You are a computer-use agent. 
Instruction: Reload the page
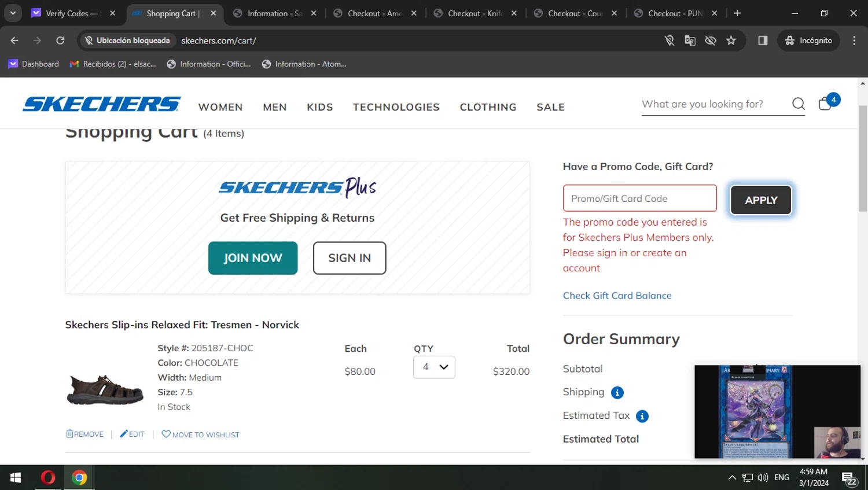pos(60,40)
